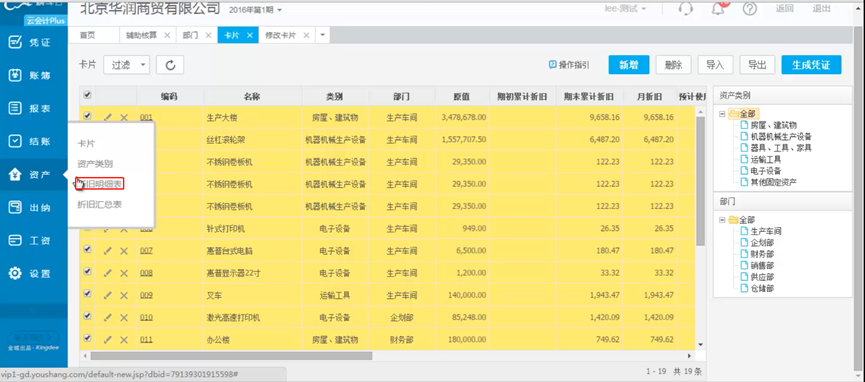Open the 2016年第1期 period dropdown
This screenshot has width=865, height=382.
coord(254,10)
